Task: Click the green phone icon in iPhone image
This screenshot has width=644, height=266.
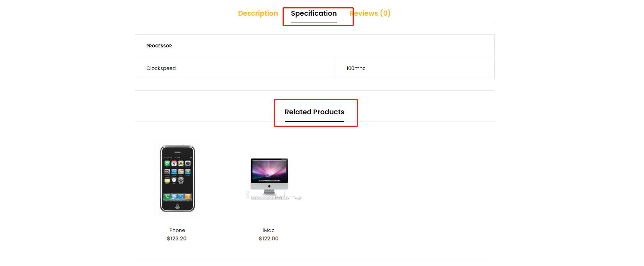Action: pos(167,196)
